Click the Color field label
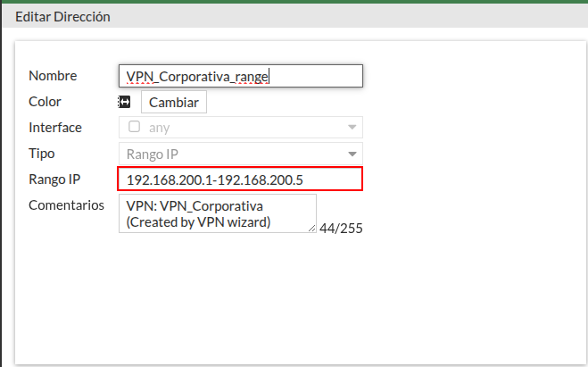 (45, 102)
